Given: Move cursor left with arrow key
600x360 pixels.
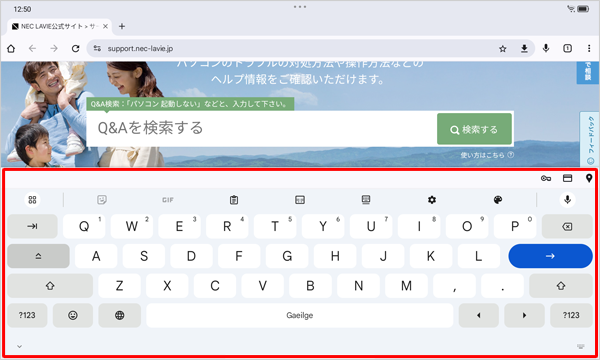Looking at the screenshot, I should pos(478,315).
